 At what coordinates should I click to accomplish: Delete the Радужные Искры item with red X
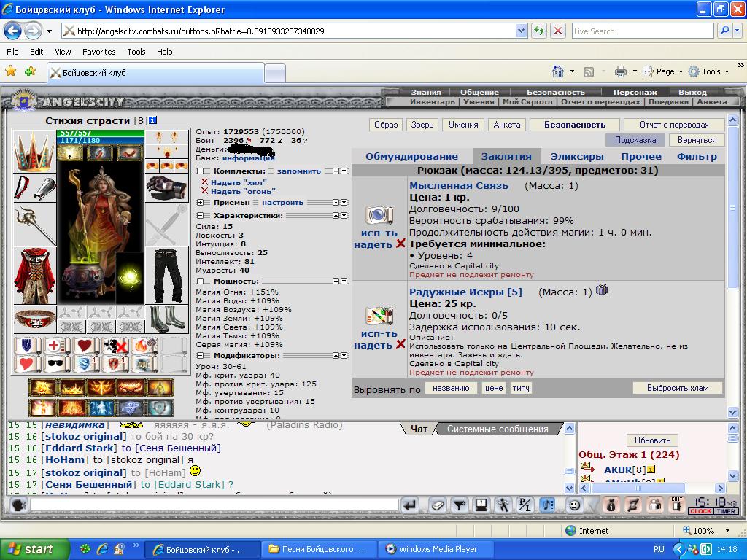pyautogui.click(x=400, y=344)
